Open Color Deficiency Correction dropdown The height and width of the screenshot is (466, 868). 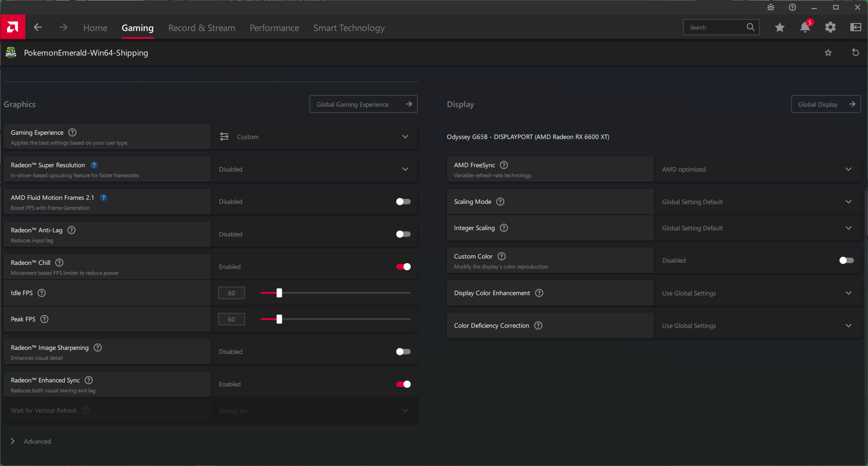[x=758, y=325]
